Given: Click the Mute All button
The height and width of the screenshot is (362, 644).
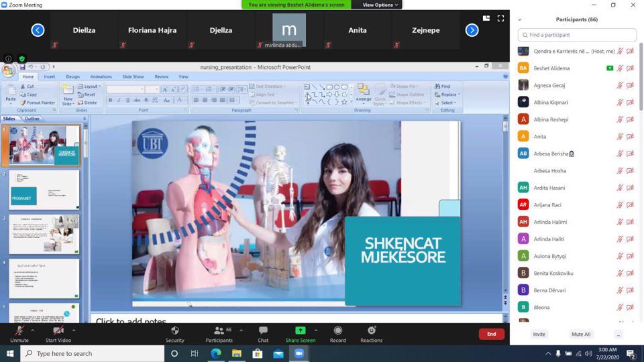Looking at the screenshot, I should (x=581, y=334).
